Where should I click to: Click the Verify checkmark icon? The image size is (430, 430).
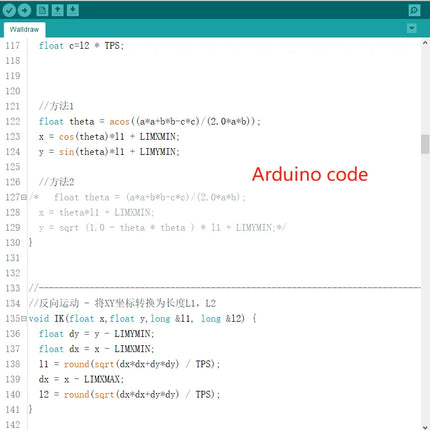tap(9, 10)
